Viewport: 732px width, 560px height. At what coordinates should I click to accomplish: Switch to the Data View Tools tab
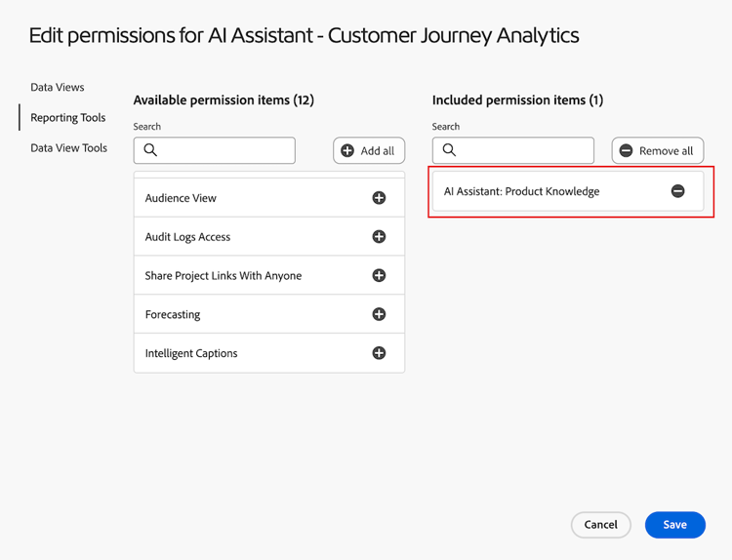(68, 148)
